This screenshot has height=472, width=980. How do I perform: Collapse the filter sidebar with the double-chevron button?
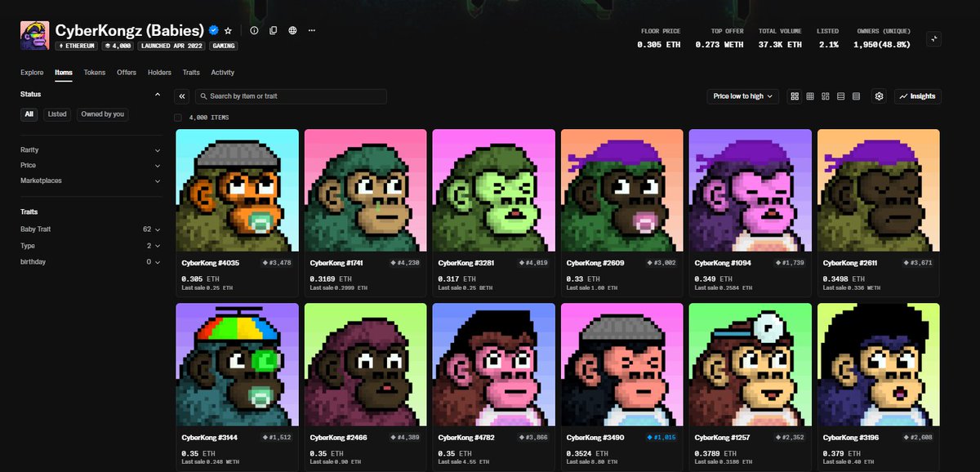[x=182, y=96]
